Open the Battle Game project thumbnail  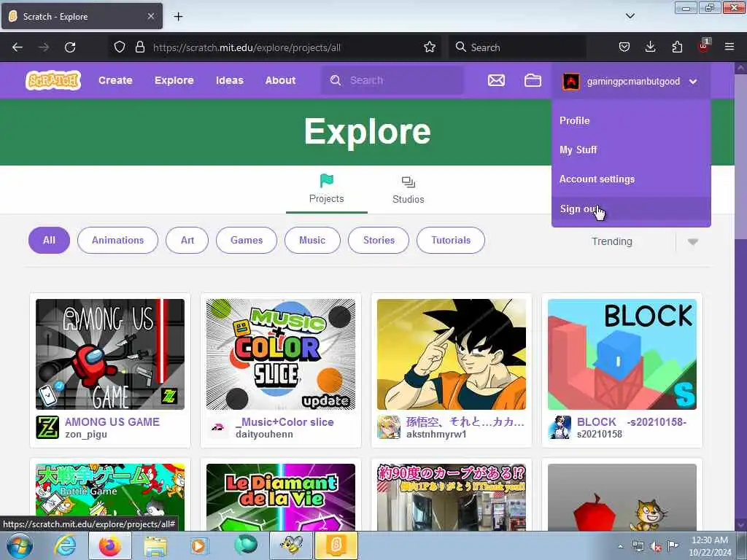coord(110,497)
